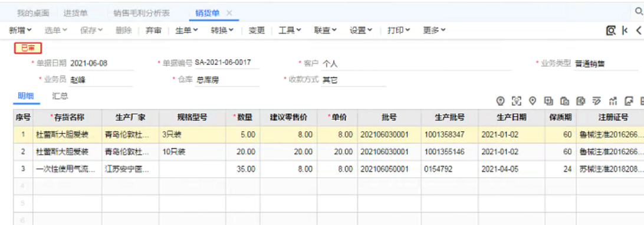This screenshot has height=225, width=644.
Task: Click the 数量 column header
Action: pos(243,118)
